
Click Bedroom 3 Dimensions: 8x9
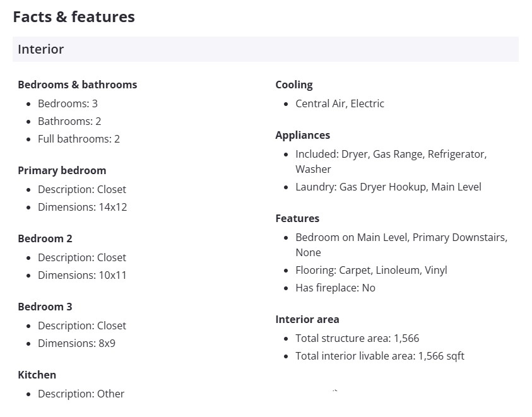click(76, 343)
